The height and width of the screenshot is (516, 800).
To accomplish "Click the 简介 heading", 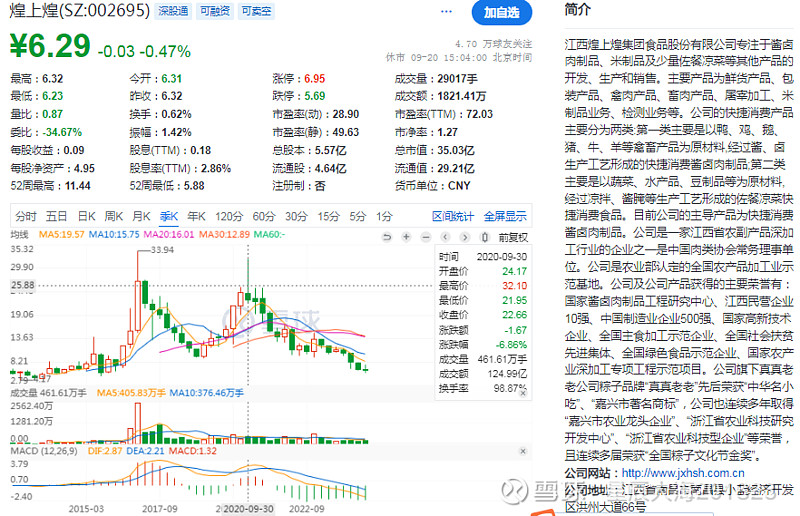I will click(577, 9).
